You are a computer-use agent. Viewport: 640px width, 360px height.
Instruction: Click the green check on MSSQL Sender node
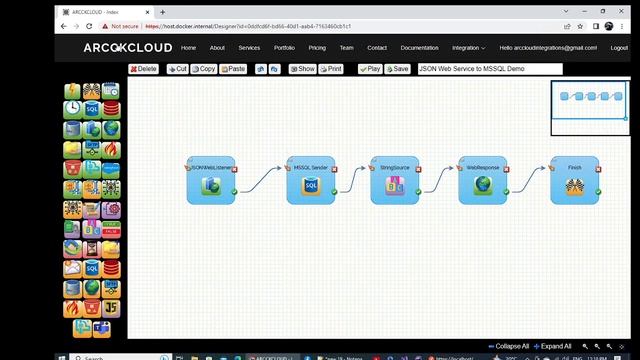pos(334,192)
